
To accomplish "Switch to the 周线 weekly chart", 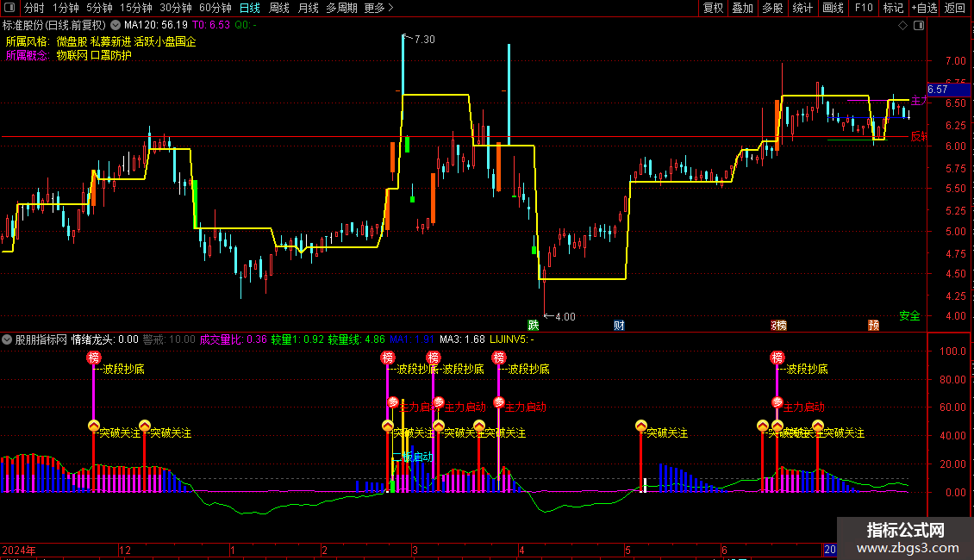I will coord(279,8).
